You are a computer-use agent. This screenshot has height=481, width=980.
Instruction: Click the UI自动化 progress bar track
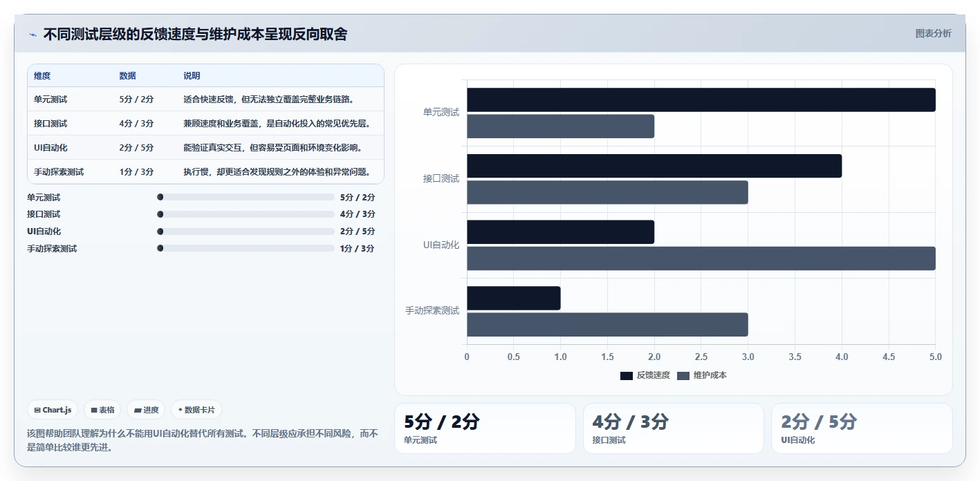pos(246,232)
